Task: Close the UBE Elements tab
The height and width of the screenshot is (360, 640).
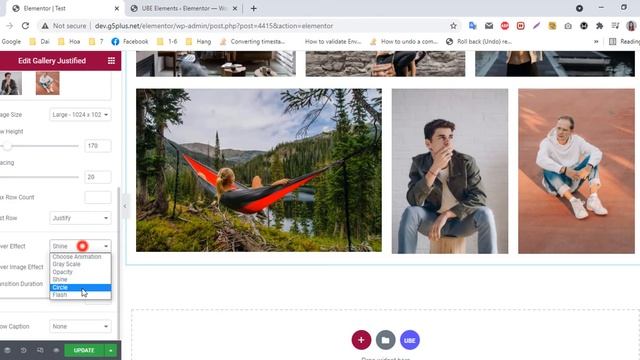Action: click(x=235, y=8)
